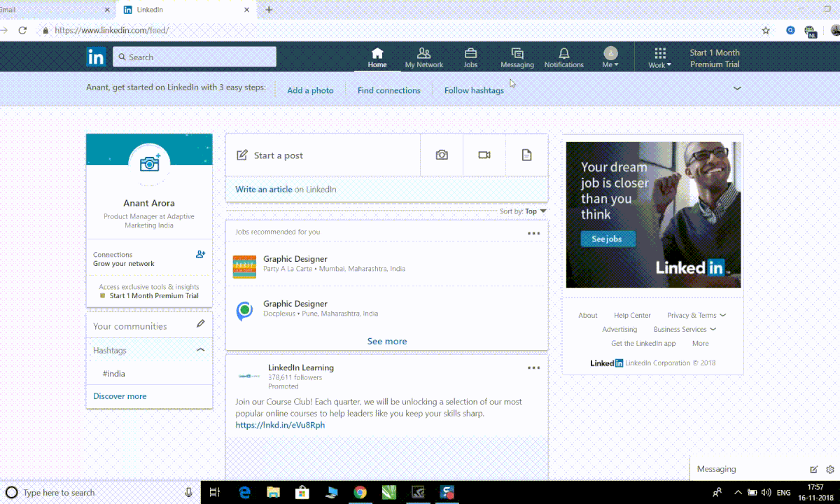Click the Add a photo step
The width and height of the screenshot is (840, 504).
tap(310, 90)
